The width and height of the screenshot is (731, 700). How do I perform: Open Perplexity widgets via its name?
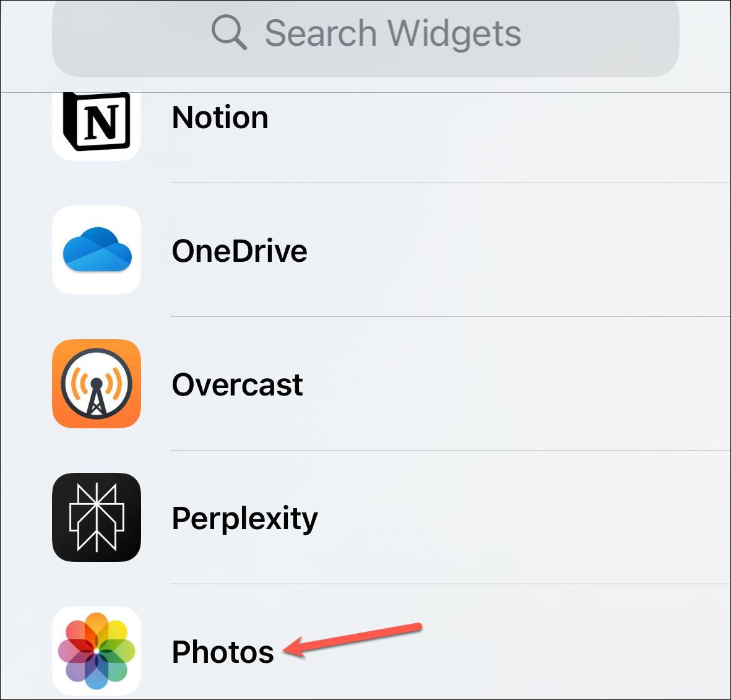click(244, 520)
